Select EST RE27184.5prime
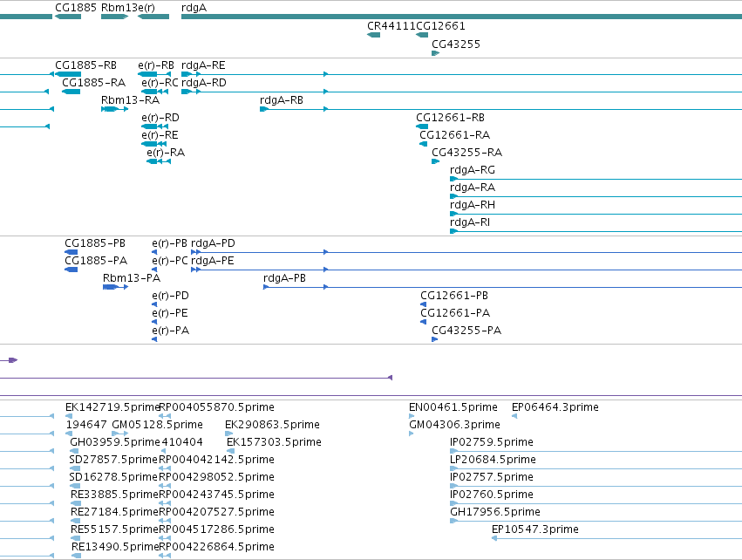 pos(114,512)
